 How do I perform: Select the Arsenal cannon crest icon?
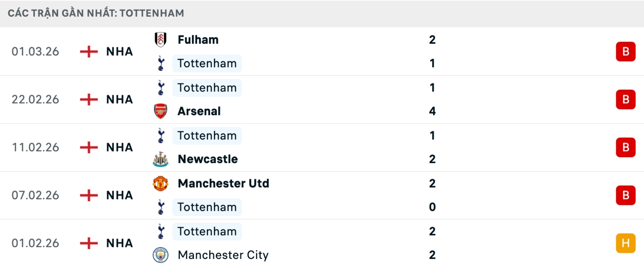pos(161,111)
